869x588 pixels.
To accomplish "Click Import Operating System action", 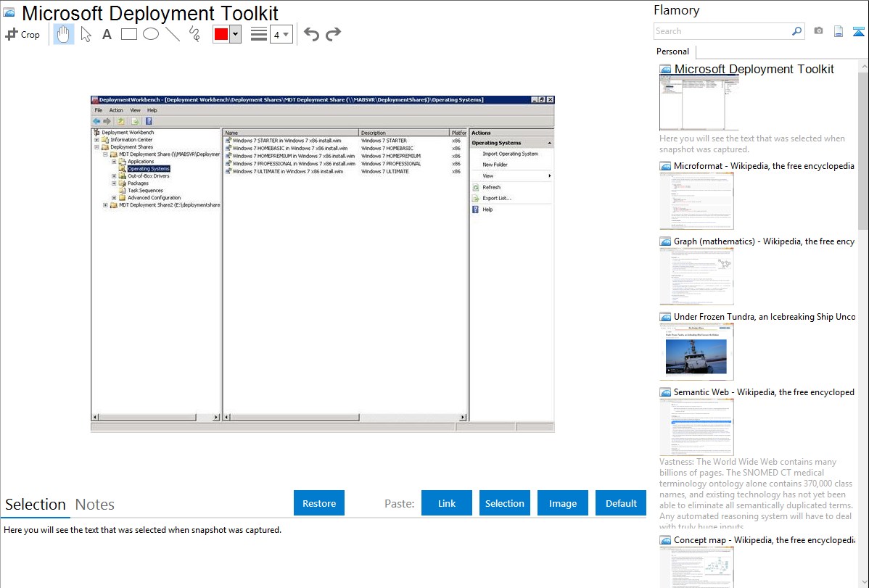I will pyautogui.click(x=510, y=154).
